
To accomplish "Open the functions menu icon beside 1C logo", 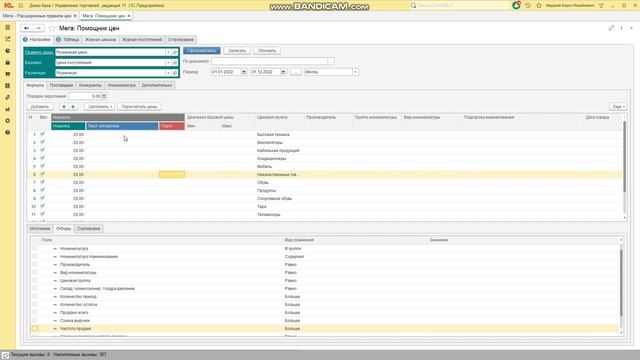I will click(20, 5).
